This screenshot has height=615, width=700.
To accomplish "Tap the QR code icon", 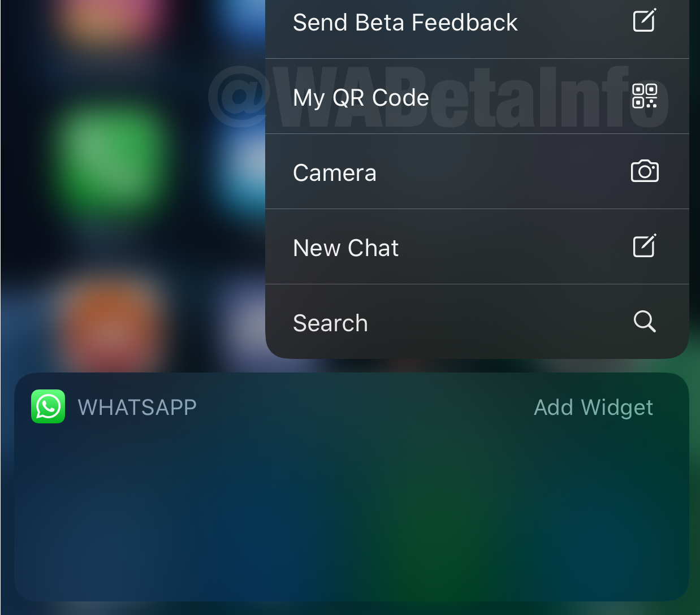I will pos(645,96).
